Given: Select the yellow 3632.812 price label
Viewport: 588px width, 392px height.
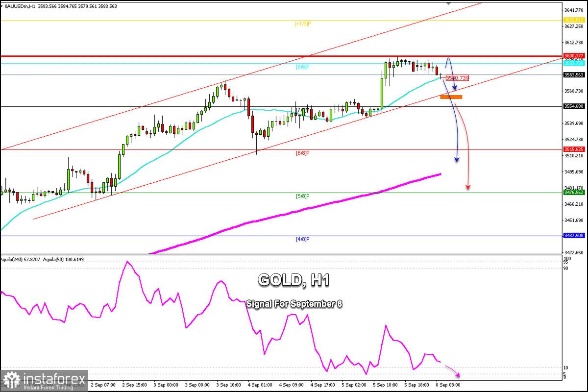Looking at the screenshot, I should click(574, 20).
